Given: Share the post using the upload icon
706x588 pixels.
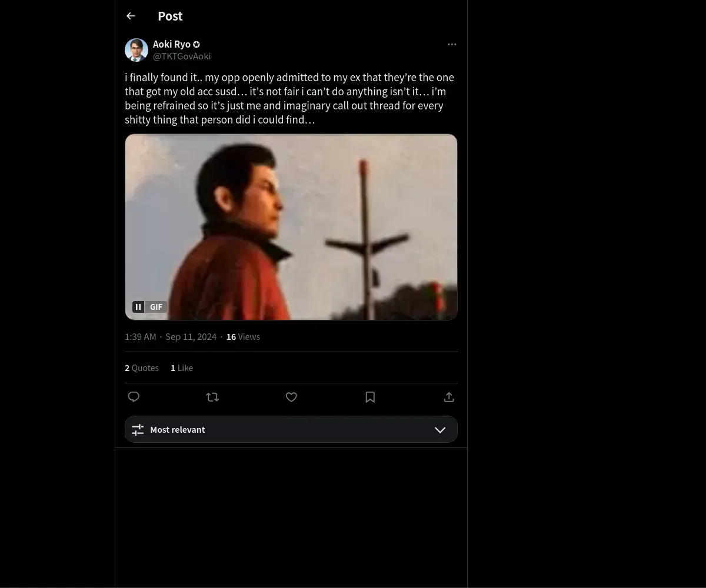Looking at the screenshot, I should tap(449, 397).
